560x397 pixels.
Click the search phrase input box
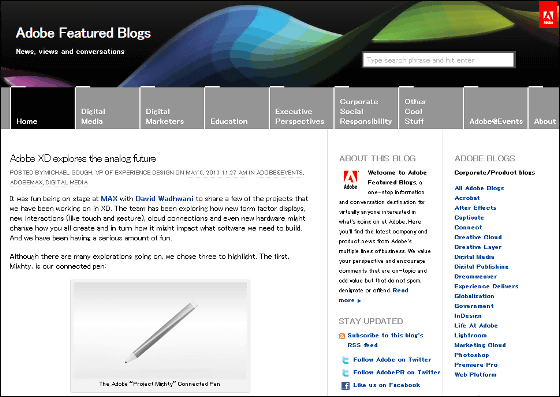point(439,60)
